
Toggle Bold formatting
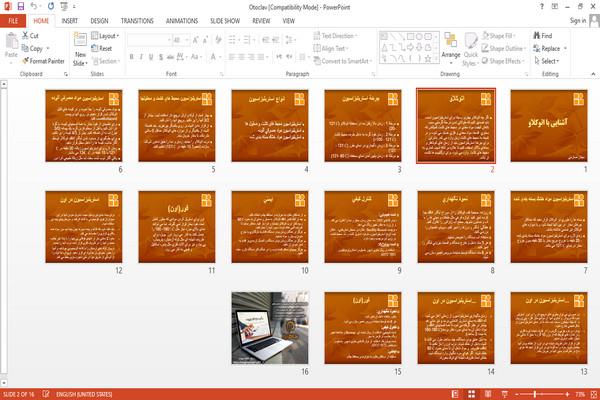coord(132,57)
